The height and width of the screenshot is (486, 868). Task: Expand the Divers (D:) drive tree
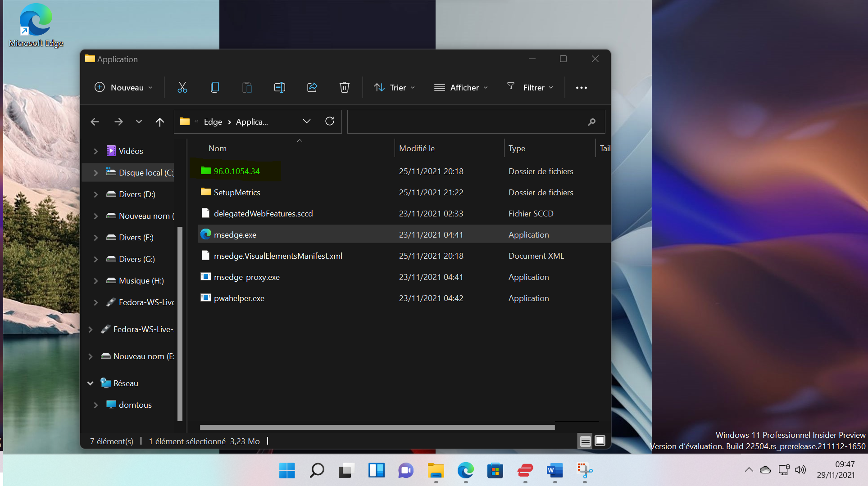coord(95,194)
